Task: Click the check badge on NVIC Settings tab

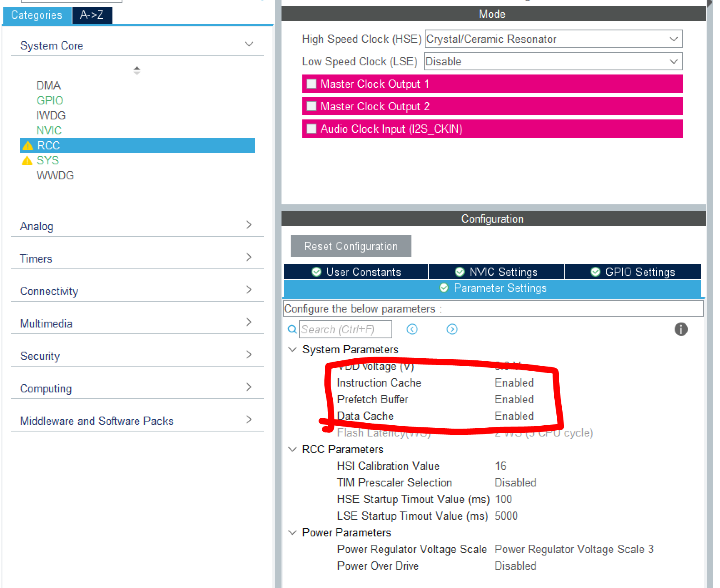Action: pos(459,272)
